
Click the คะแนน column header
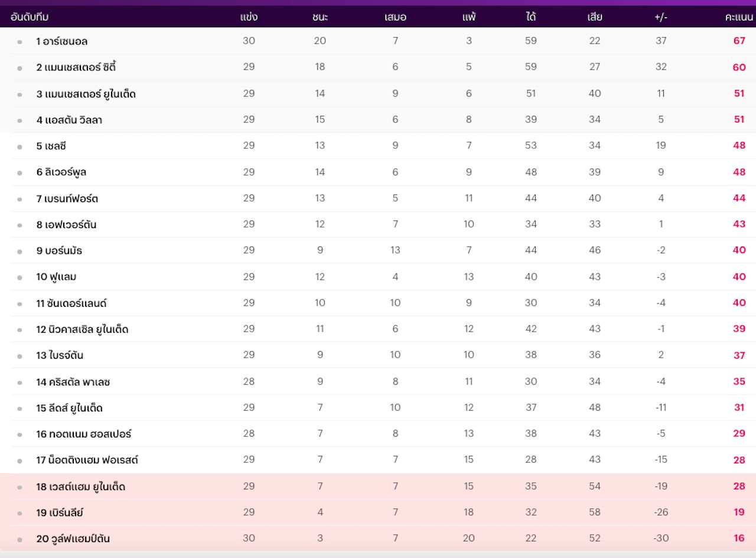pyautogui.click(x=739, y=17)
